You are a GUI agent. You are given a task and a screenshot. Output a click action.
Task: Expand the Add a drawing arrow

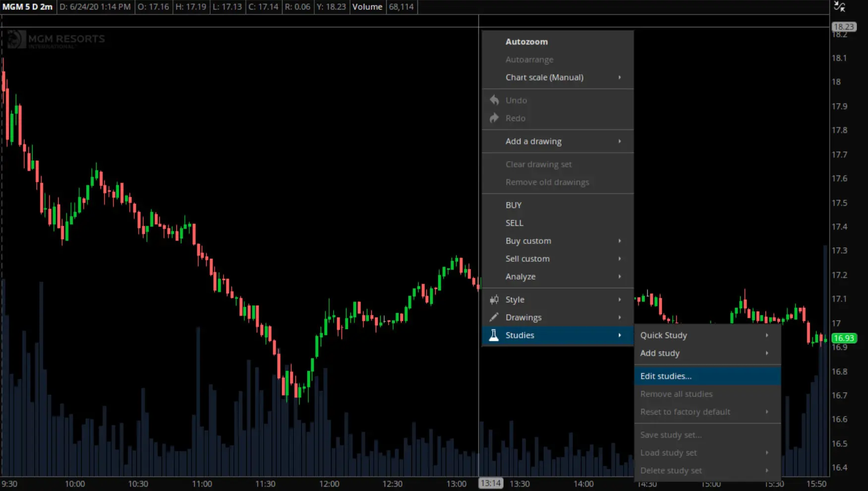point(620,141)
